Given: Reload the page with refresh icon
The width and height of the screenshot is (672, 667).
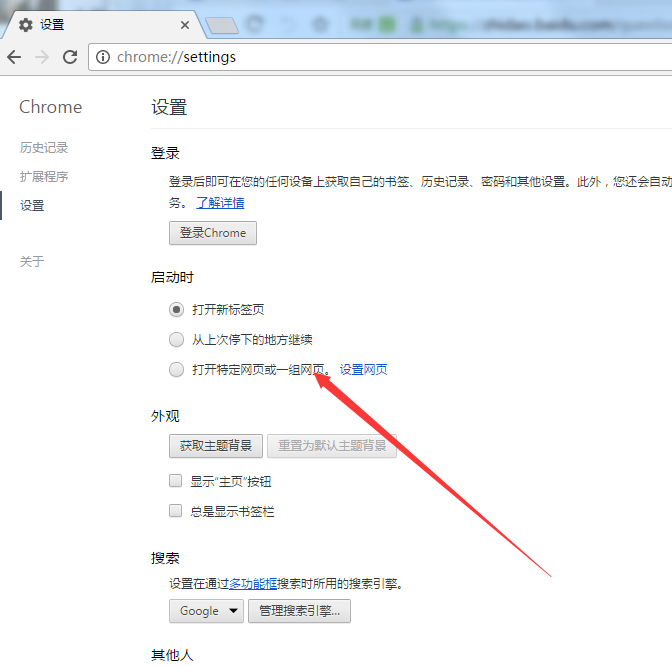Looking at the screenshot, I should pos(70,57).
